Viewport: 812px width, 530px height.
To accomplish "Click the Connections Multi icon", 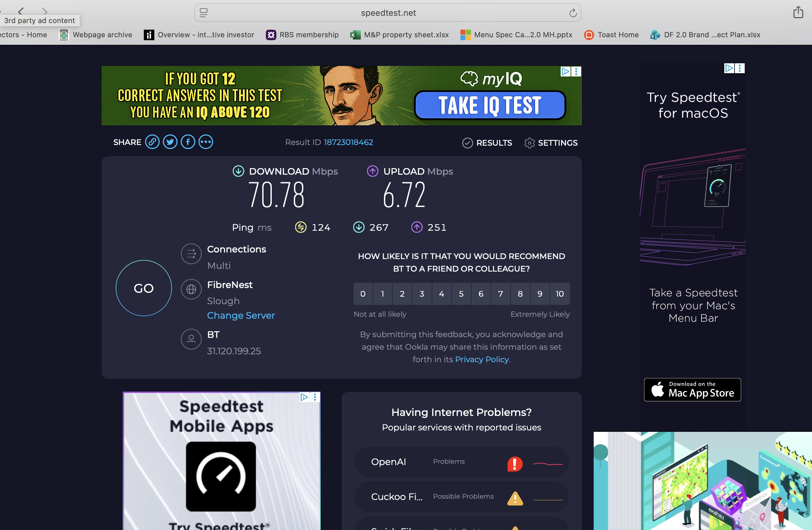I will [191, 254].
